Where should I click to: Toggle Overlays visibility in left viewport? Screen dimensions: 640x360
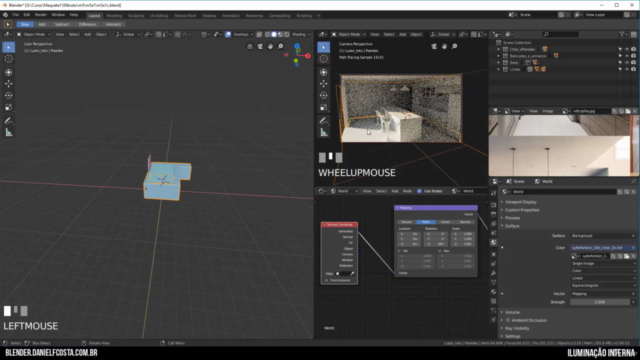[228, 34]
